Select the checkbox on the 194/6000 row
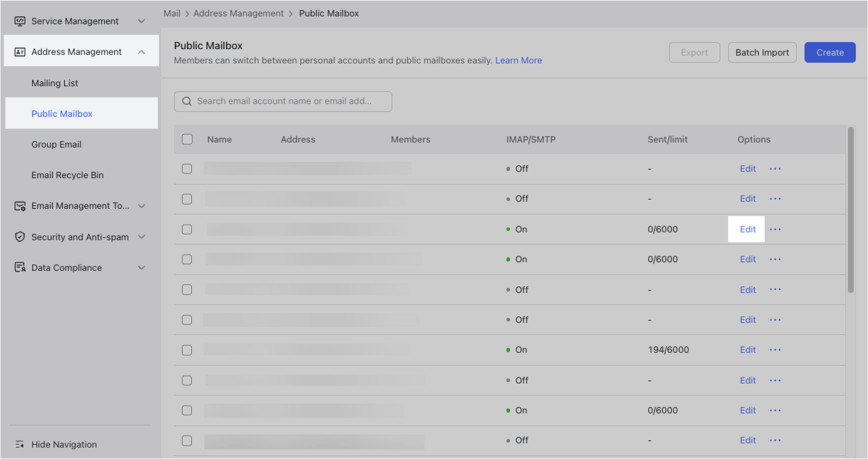Viewport: 868px width, 459px height. point(187,349)
